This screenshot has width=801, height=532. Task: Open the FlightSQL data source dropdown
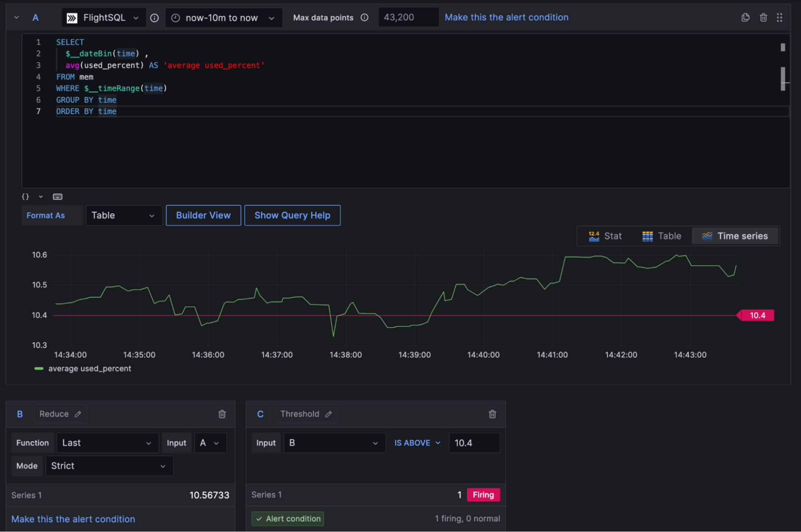(x=104, y=18)
